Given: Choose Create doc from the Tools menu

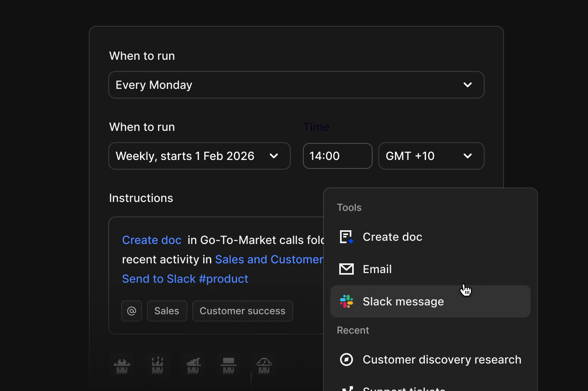Looking at the screenshot, I should tap(430, 237).
